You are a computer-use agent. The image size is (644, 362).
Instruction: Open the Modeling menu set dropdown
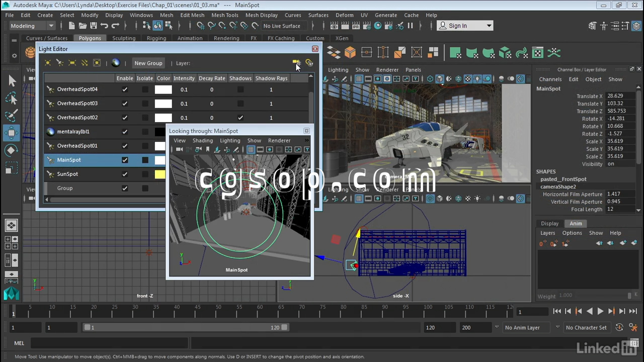click(32, 26)
